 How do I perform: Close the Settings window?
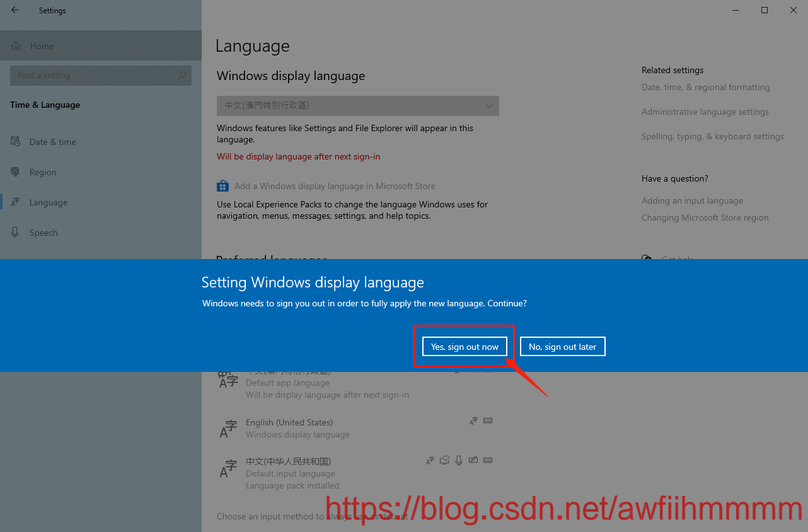pyautogui.click(x=794, y=10)
